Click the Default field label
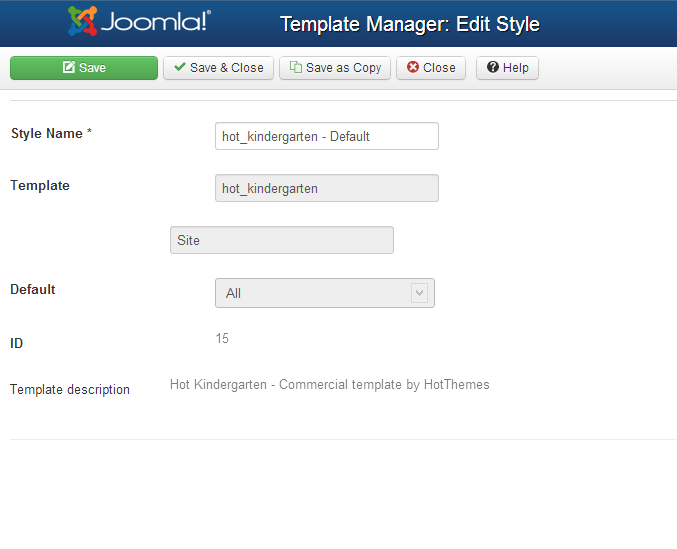The height and width of the screenshot is (549, 677). pos(33,289)
